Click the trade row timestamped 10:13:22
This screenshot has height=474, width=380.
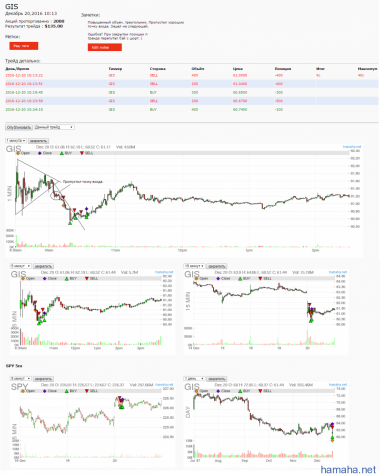pos(192,75)
